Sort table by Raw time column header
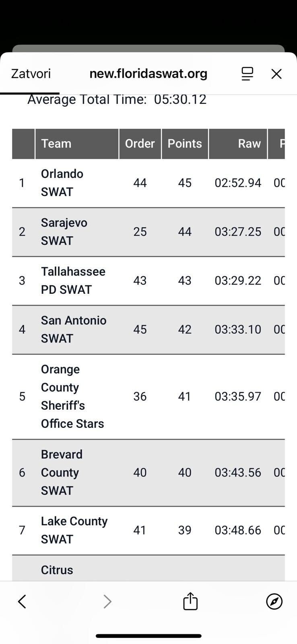 (x=249, y=144)
